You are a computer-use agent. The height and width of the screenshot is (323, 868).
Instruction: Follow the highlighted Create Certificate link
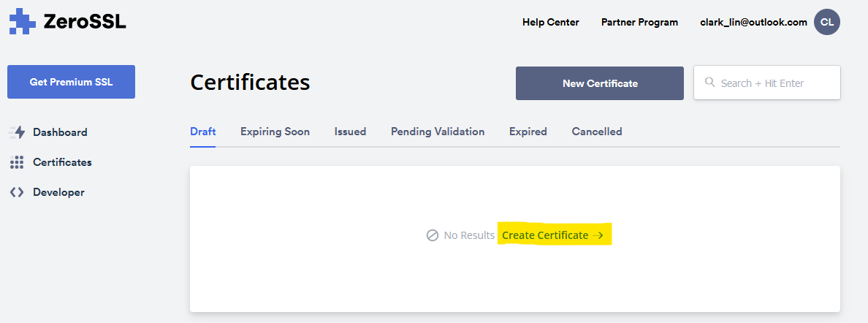tap(553, 235)
